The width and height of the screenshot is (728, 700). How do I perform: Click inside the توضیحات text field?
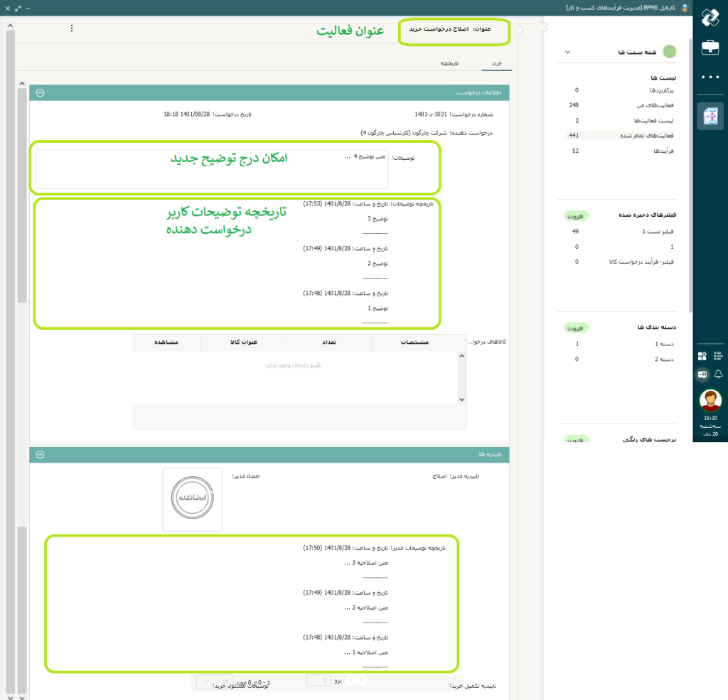pos(211,171)
